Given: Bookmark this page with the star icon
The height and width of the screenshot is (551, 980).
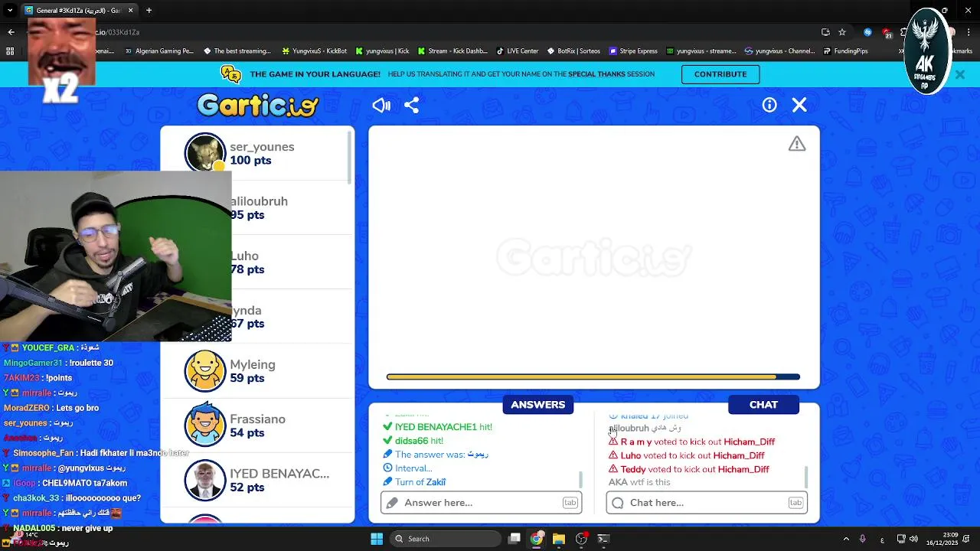Looking at the screenshot, I should coord(842,32).
